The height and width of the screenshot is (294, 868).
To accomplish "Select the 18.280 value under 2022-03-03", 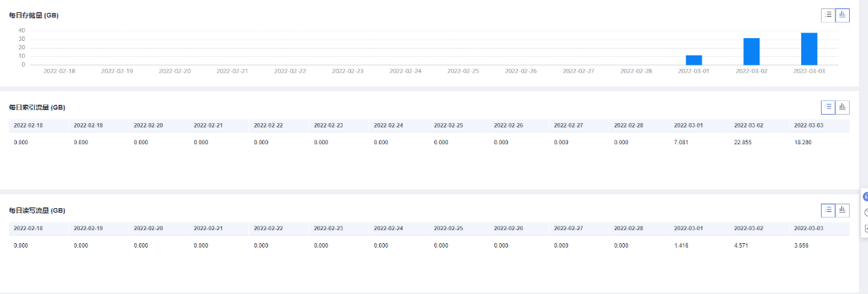I will (x=803, y=142).
